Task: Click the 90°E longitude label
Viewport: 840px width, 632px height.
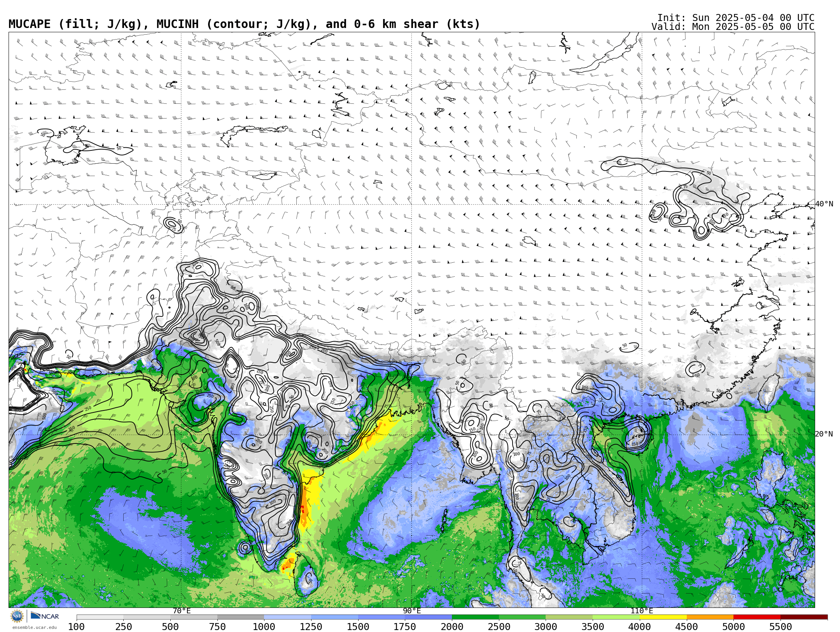Action: (x=412, y=611)
